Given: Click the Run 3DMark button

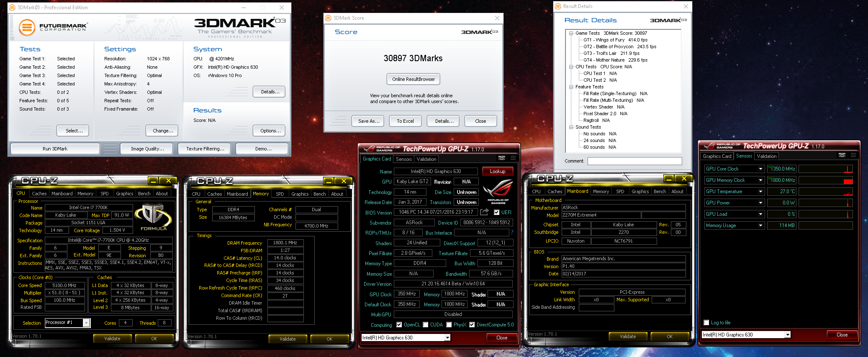Looking at the screenshot, I should tap(55, 149).
